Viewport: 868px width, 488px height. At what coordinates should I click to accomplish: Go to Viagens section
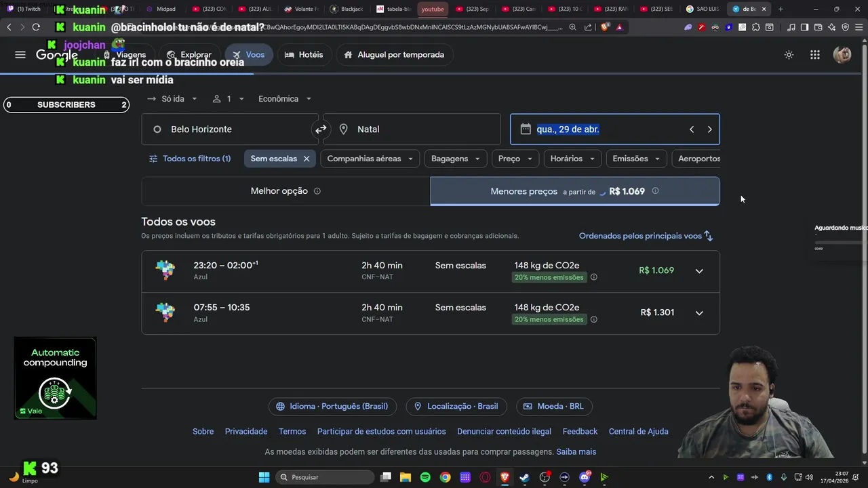tap(125, 55)
